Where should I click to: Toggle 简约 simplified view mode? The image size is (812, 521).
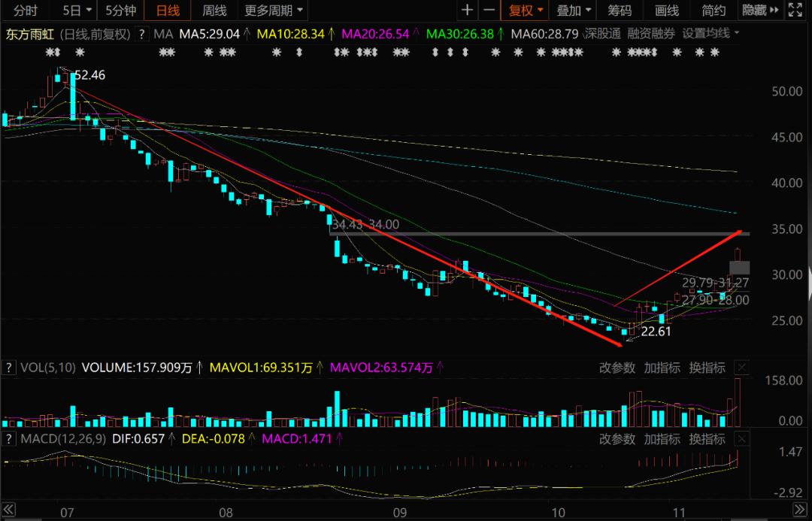coord(714,10)
